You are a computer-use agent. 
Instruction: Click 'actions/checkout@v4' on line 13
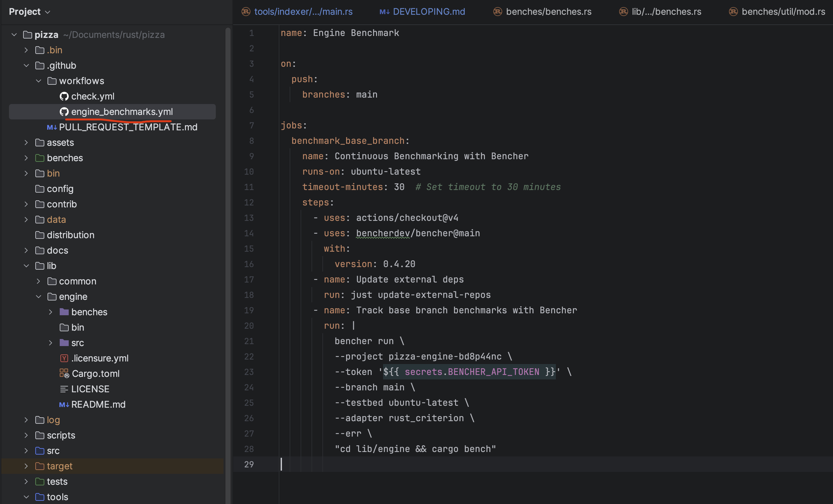coord(407,218)
